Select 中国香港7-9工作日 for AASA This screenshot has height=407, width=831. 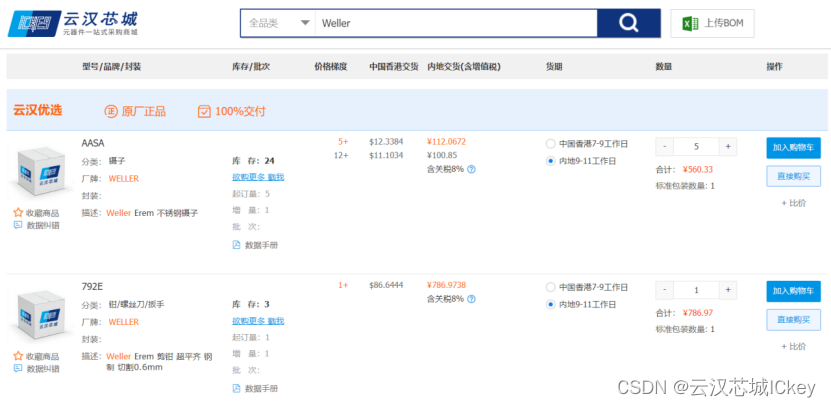pos(550,144)
